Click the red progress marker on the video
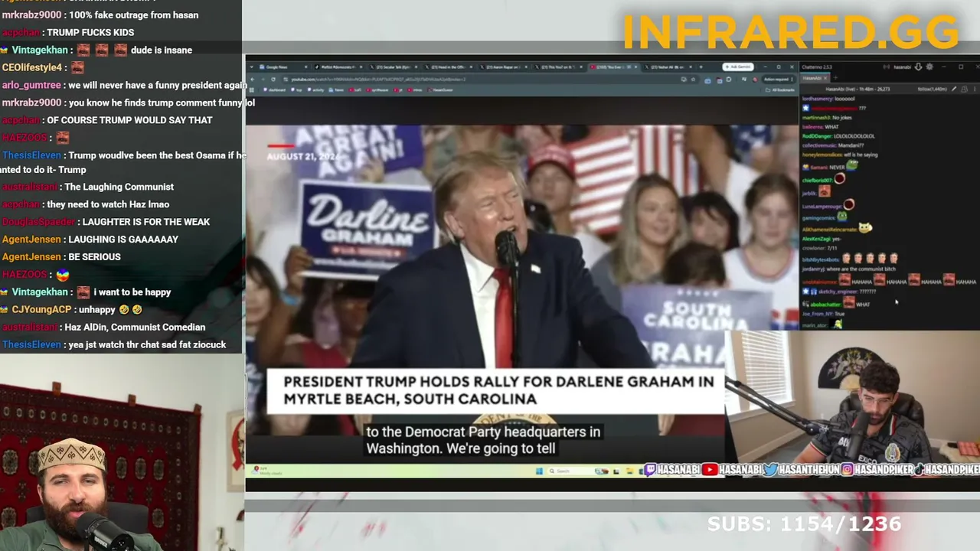This screenshot has height=551, width=980. click(x=280, y=145)
